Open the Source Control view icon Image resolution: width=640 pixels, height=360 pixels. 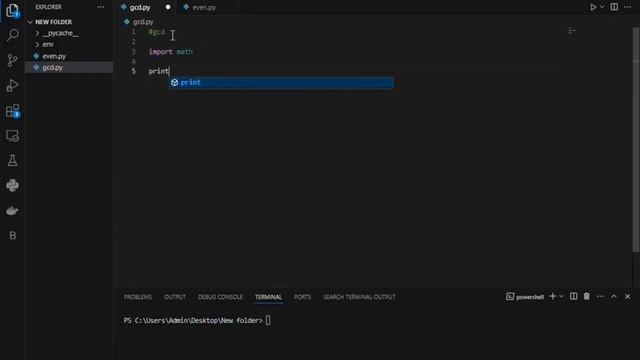tap(12, 60)
